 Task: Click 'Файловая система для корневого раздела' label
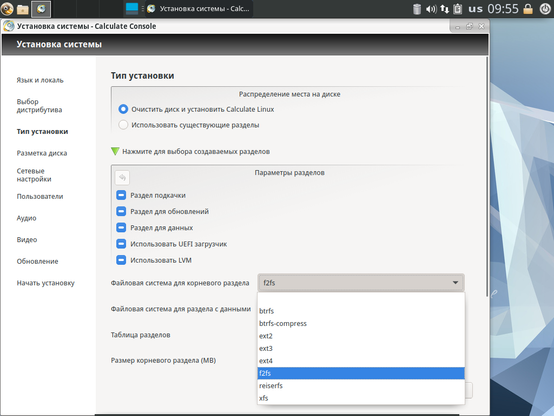180,283
